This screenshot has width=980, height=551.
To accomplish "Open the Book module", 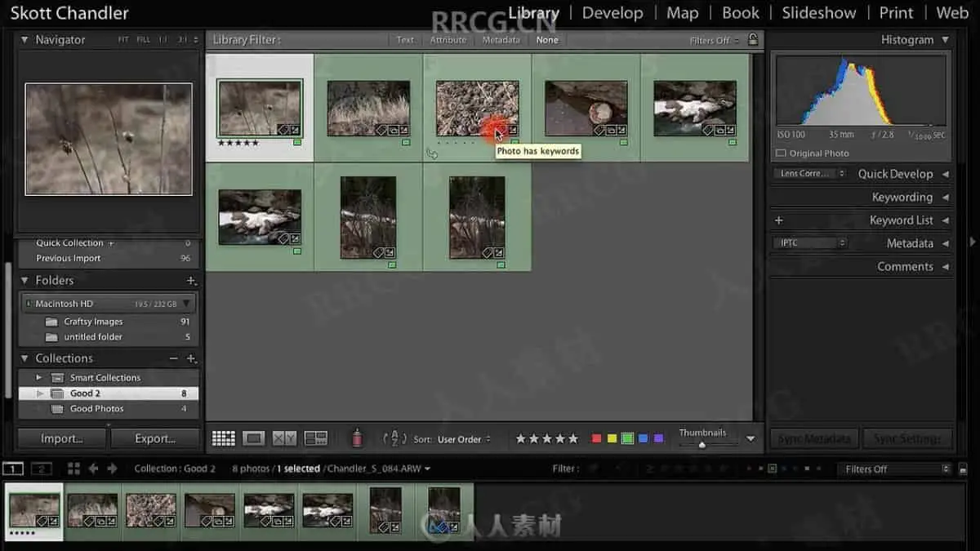I will [741, 13].
